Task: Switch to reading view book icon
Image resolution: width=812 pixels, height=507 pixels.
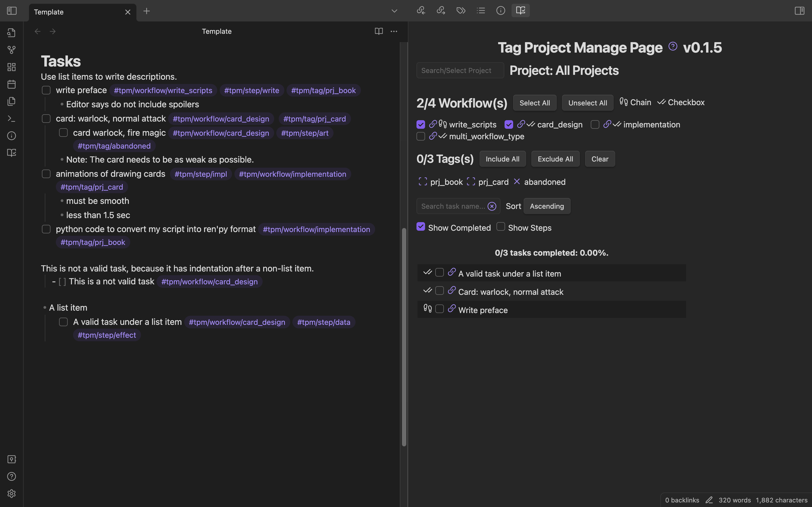Action: point(379,32)
